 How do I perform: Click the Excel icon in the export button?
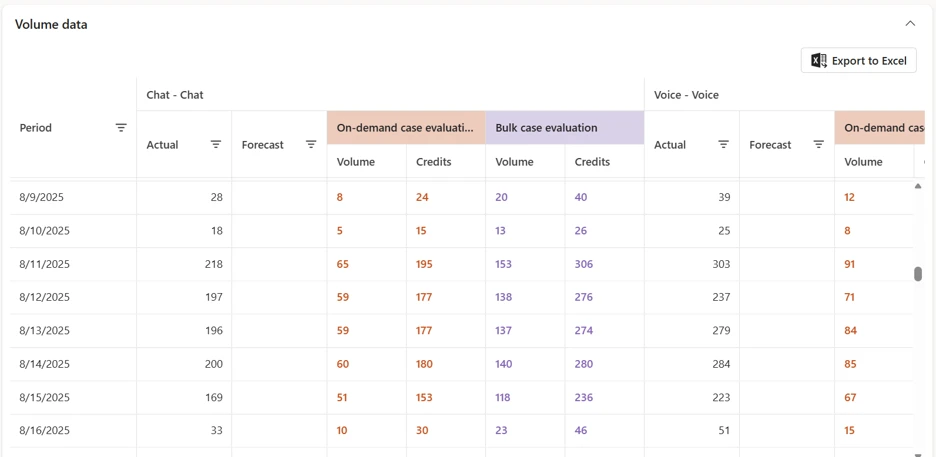coord(818,60)
